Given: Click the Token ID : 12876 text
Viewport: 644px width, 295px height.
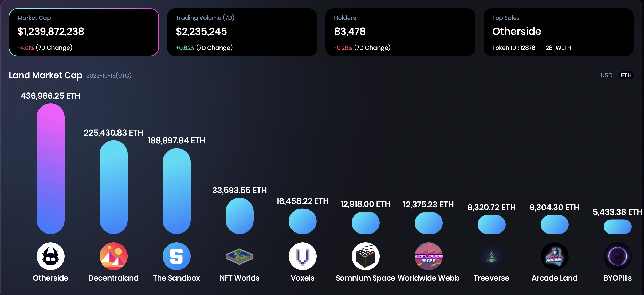Looking at the screenshot, I should coord(514,48).
